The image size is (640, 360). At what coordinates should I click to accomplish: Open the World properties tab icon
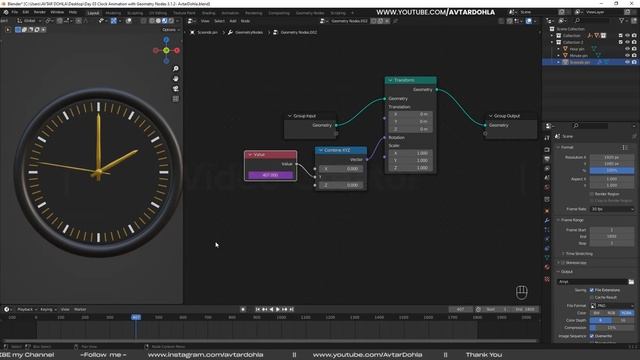click(x=547, y=187)
